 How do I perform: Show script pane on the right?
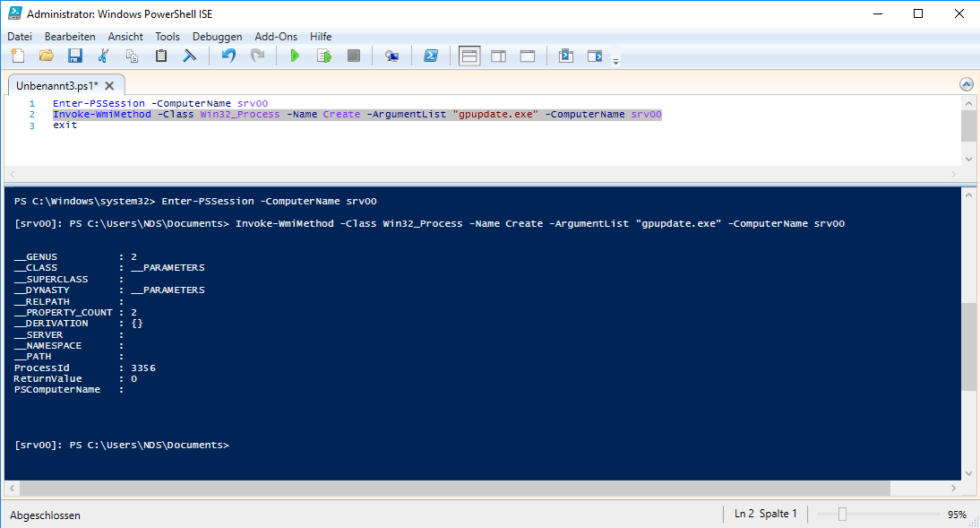(498, 56)
